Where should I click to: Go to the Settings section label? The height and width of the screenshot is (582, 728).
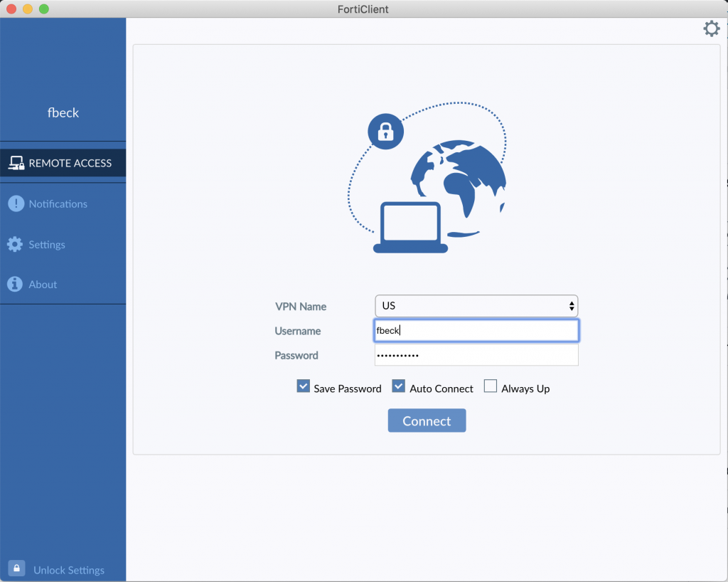pyautogui.click(x=47, y=245)
